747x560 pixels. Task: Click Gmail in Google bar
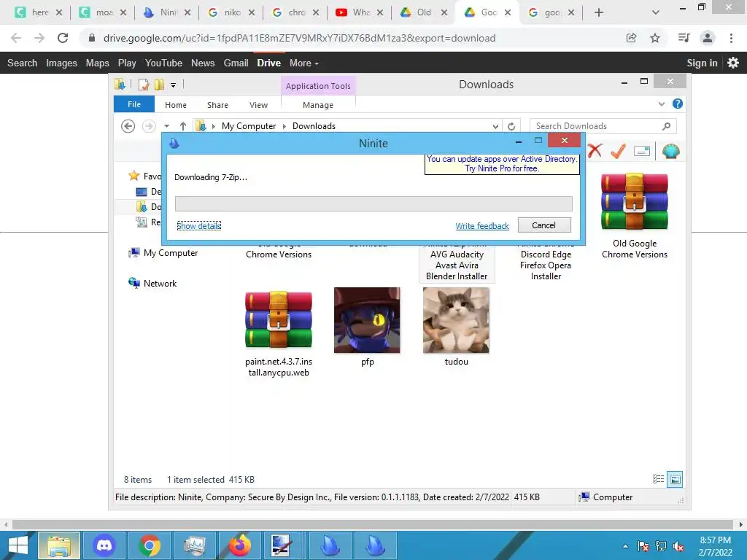point(236,63)
